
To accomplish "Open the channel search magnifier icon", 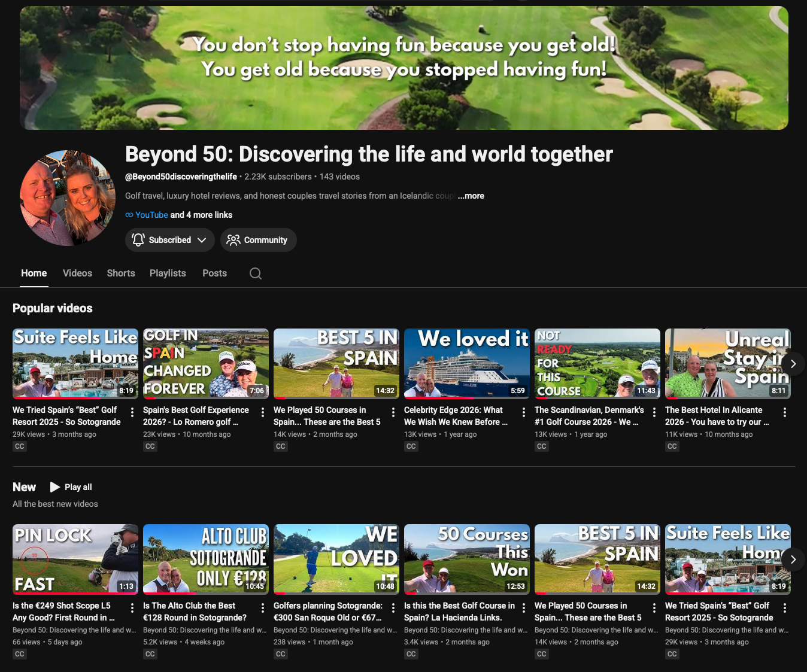I will pyautogui.click(x=256, y=273).
